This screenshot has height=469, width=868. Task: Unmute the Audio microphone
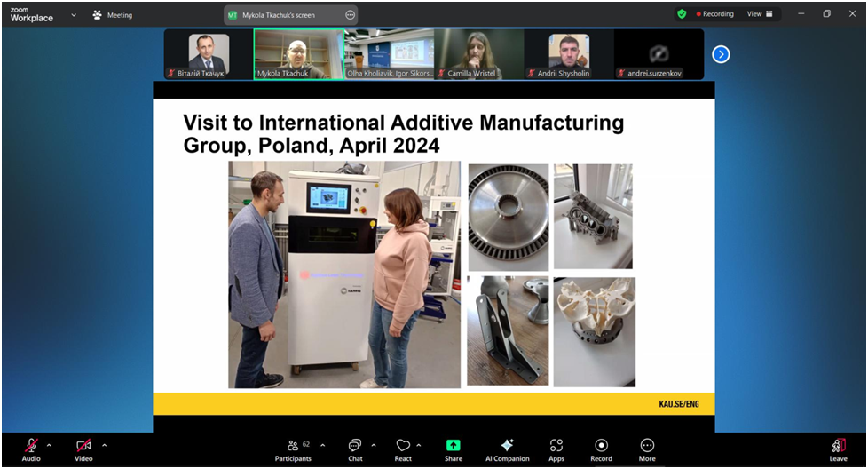[31, 446]
